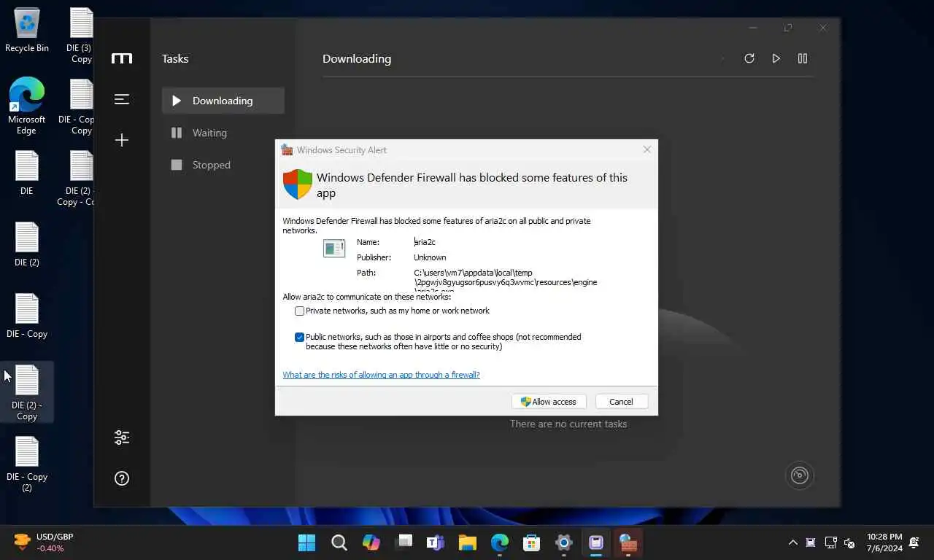Click Cancel in Windows Security Alert

(x=621, y=402)
